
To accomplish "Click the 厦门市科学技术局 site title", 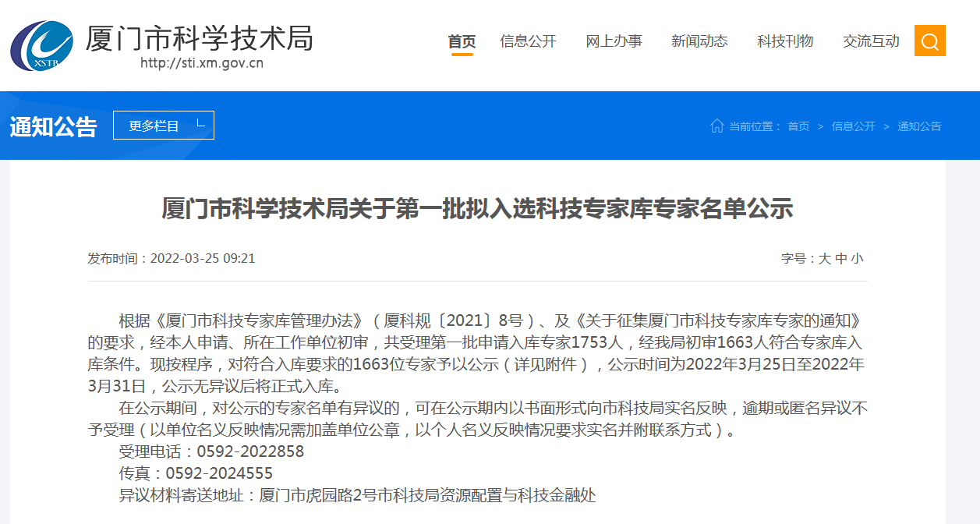I will tap(199, 37).
